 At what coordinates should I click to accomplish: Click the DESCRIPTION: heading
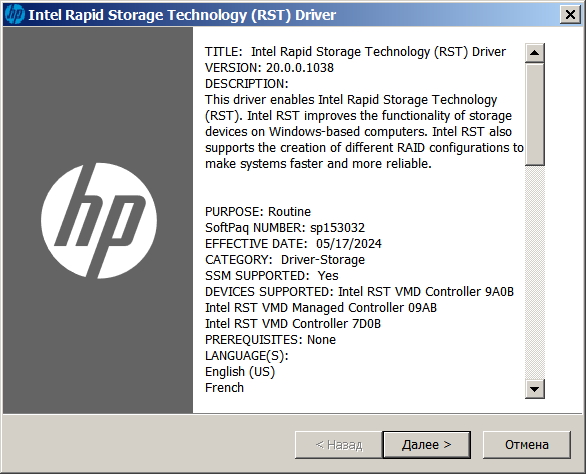coord(247,84)
